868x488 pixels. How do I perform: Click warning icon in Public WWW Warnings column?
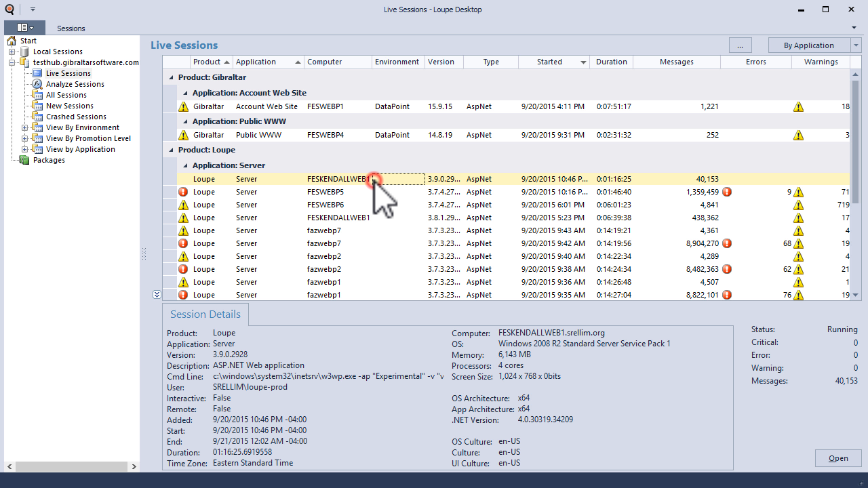[x=799, y=135]
